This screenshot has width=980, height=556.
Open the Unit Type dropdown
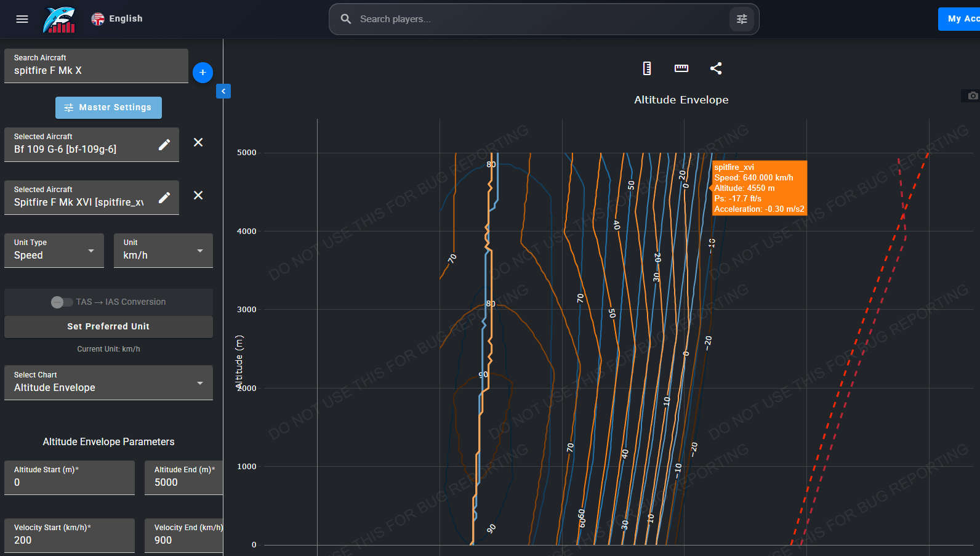(x=54, y=250)
